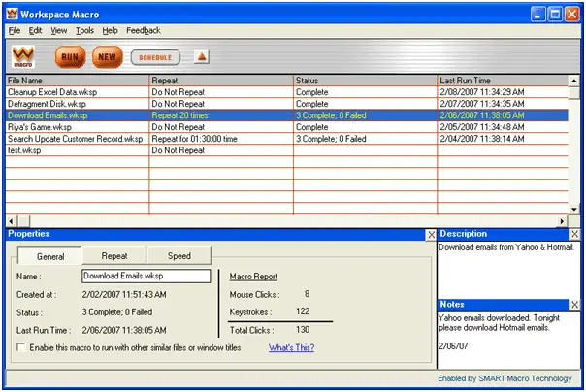The image size is (586, 392).
Task: Open the File menu
Action: click(x=15, y=31)
